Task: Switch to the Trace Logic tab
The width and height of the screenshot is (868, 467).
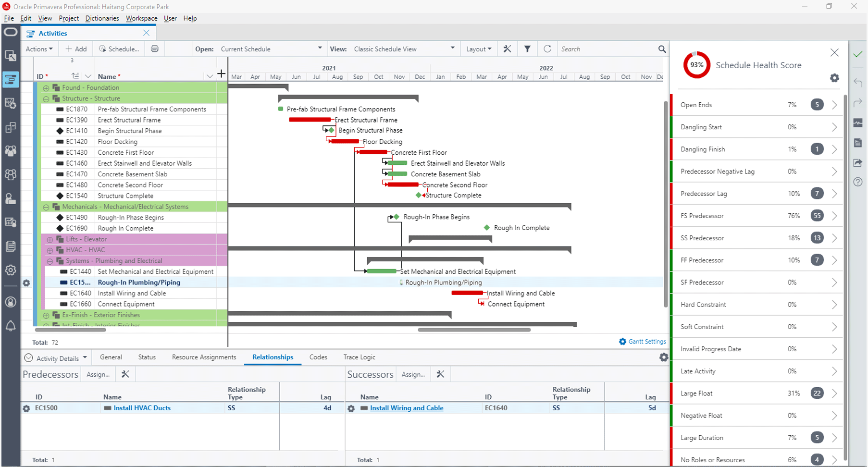Action: click(x=359, y=357)
